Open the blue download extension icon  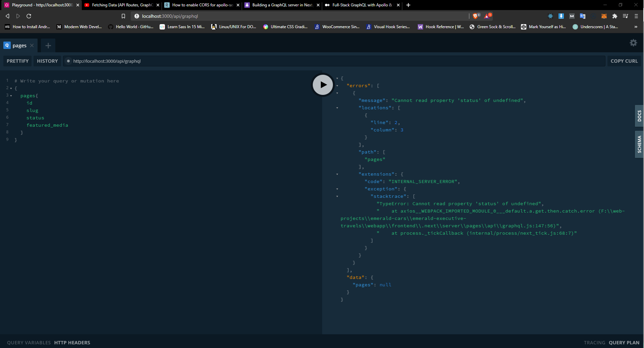(x=561, y=16)
